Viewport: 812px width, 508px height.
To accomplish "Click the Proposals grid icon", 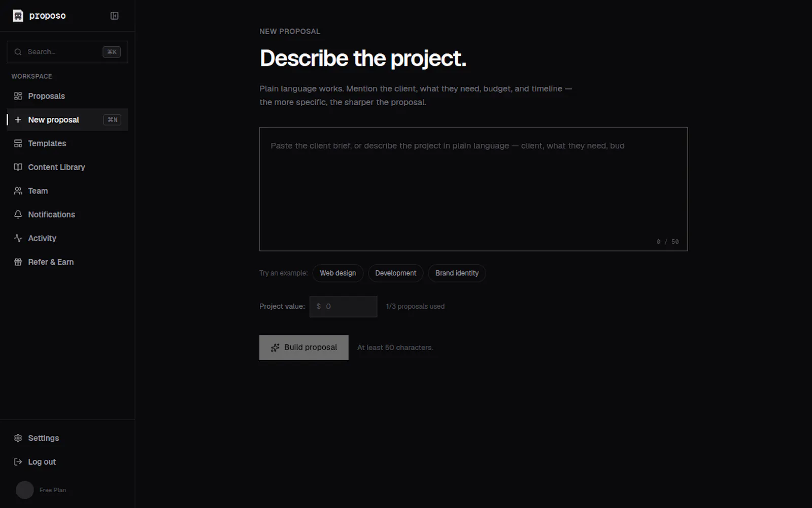I will click(18, 96).
